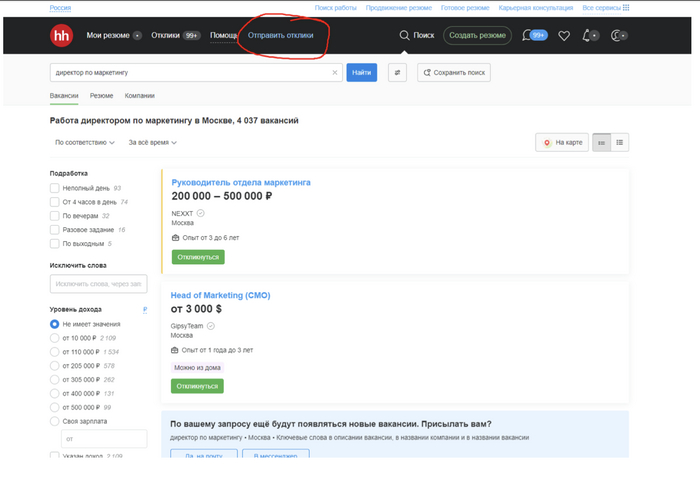Click the hh logo icon
The height and width of the screenshot is (492, 700).
coord(61,35)
